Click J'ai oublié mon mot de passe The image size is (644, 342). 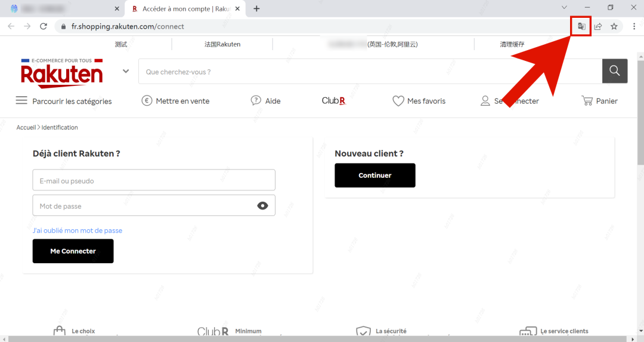77,230
